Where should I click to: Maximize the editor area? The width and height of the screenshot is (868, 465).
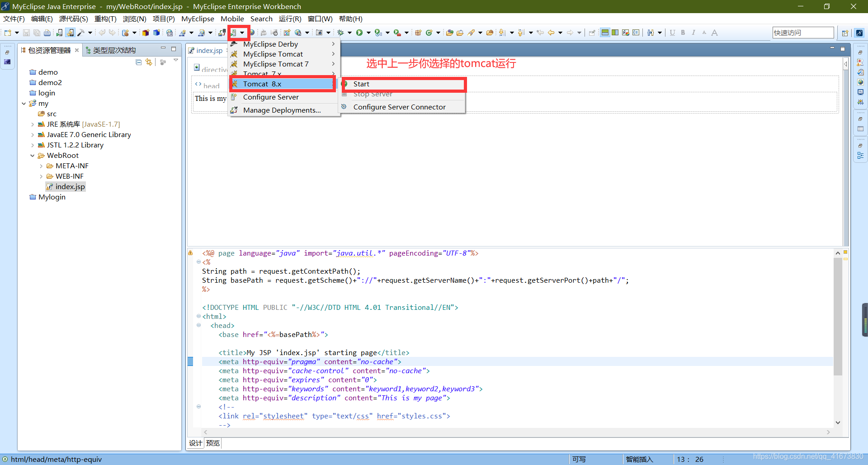[x=842, y=48]
